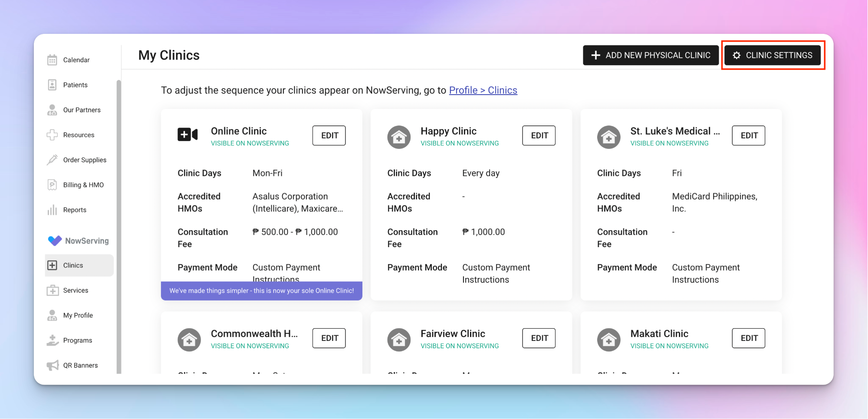This screenshot has width=868, height=419.
Task: Click the gear icon in Clinic Settings
Action: pos(736,55)
